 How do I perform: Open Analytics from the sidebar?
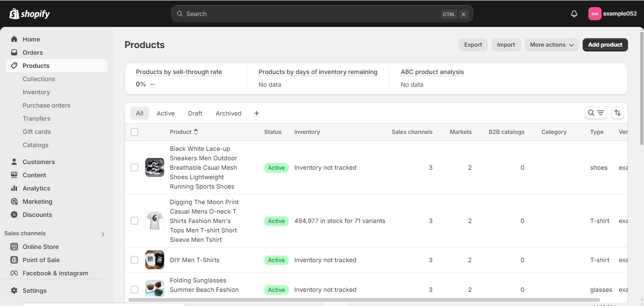(x=35, y=188)
